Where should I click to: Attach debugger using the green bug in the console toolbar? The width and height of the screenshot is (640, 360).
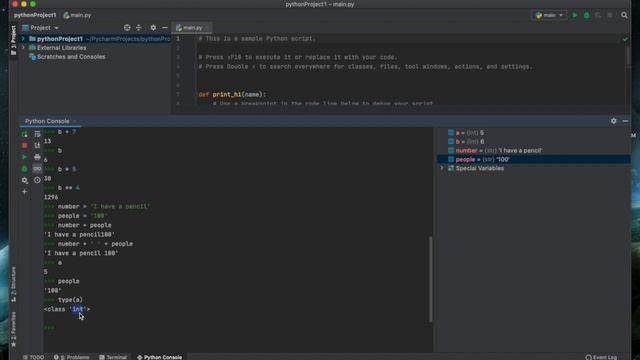(24, 169)
